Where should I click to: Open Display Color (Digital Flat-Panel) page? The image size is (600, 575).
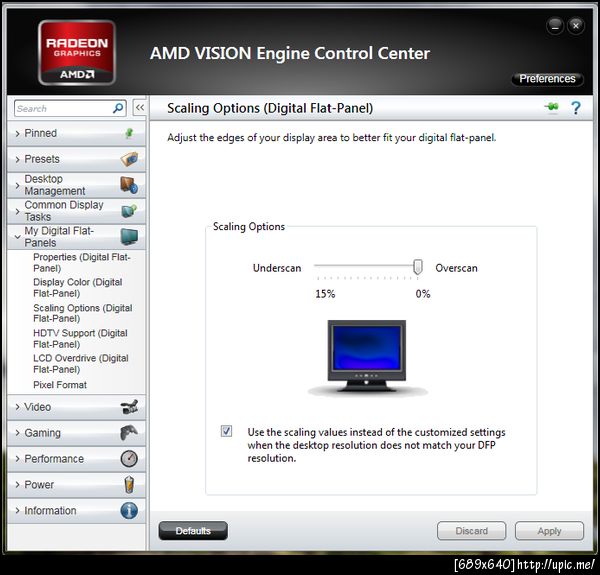click(x=78, y=288)
